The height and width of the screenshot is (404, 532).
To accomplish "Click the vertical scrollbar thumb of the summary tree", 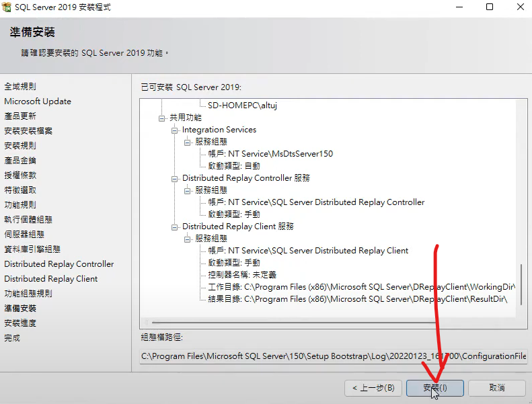I will 521,285.
